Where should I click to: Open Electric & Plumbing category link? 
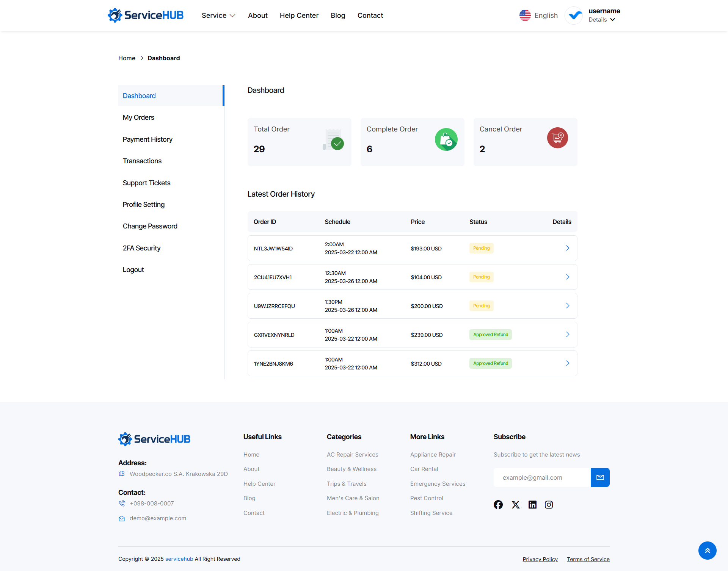(x=353, y=513)
